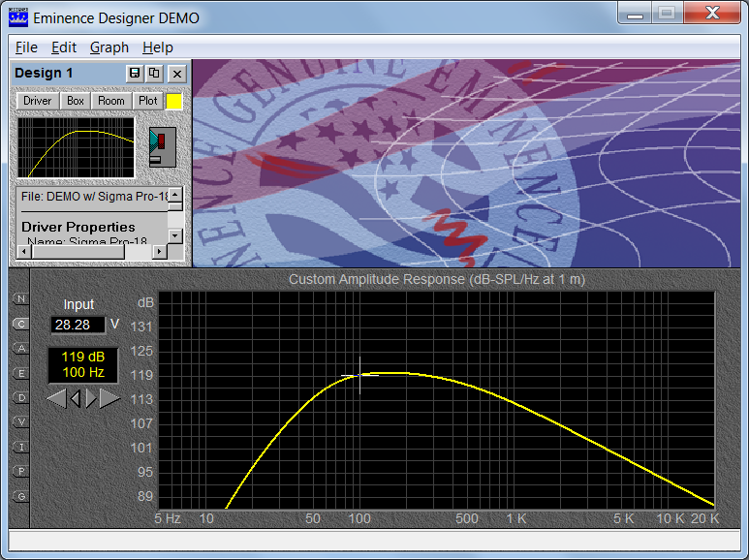Select the I graph type button
The height and width of the screenshot is (560, 749).
click(21, 448)
